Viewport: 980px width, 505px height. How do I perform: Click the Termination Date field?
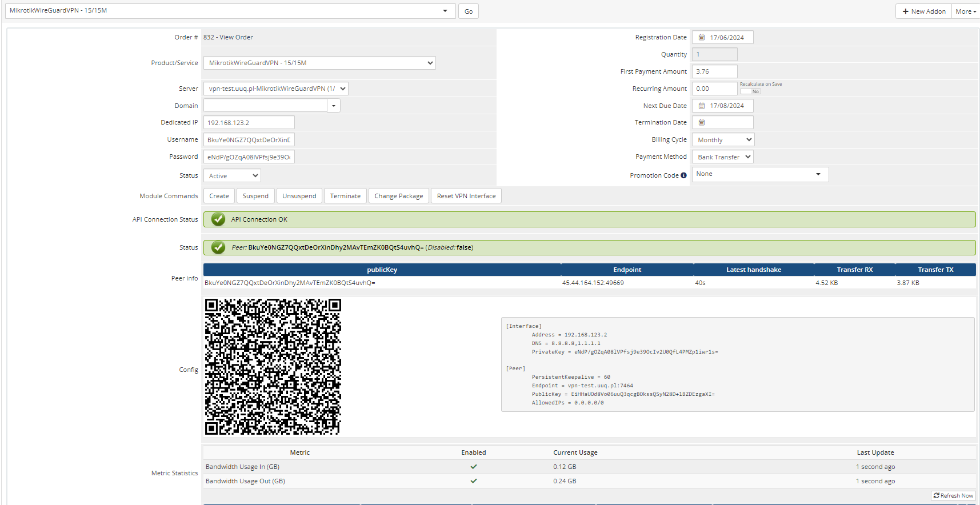click(x=723, y=122)
